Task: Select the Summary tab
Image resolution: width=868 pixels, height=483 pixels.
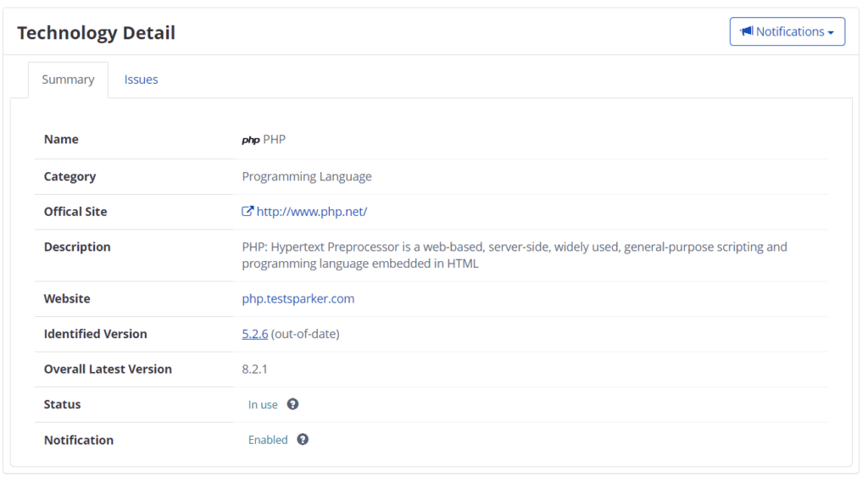Action: (68, 80)
